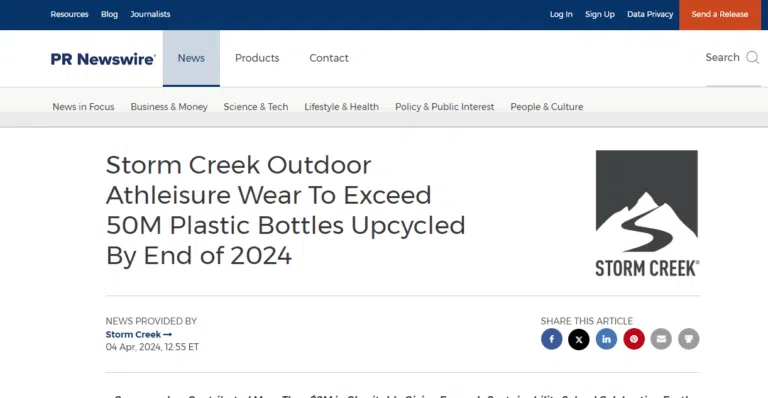This screenshot has width=768, height=398.
Task: Share article on Facebook
Action: coord(551,339)
